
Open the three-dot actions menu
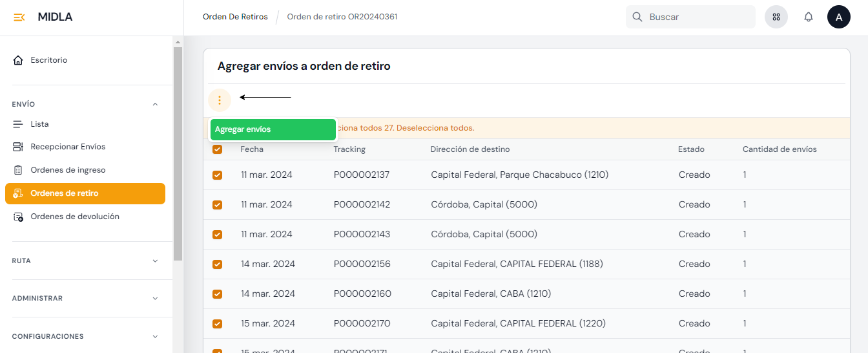220,100
